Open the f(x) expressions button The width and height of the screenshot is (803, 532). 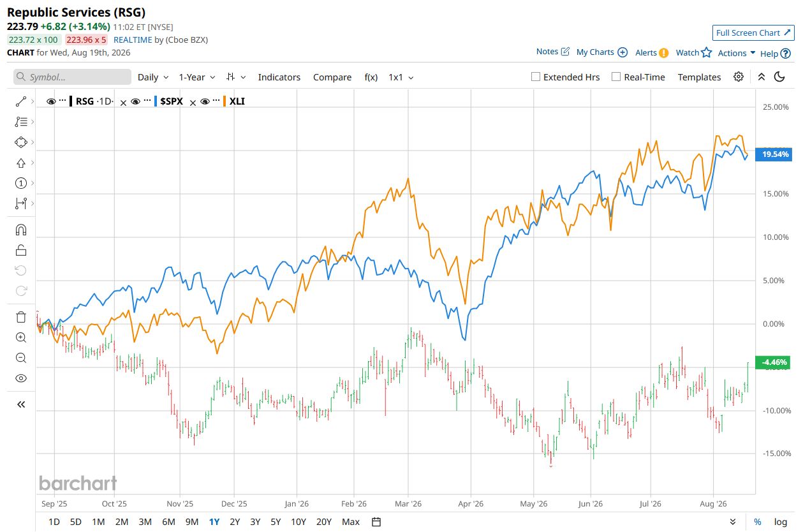click(x=371, y=77)
